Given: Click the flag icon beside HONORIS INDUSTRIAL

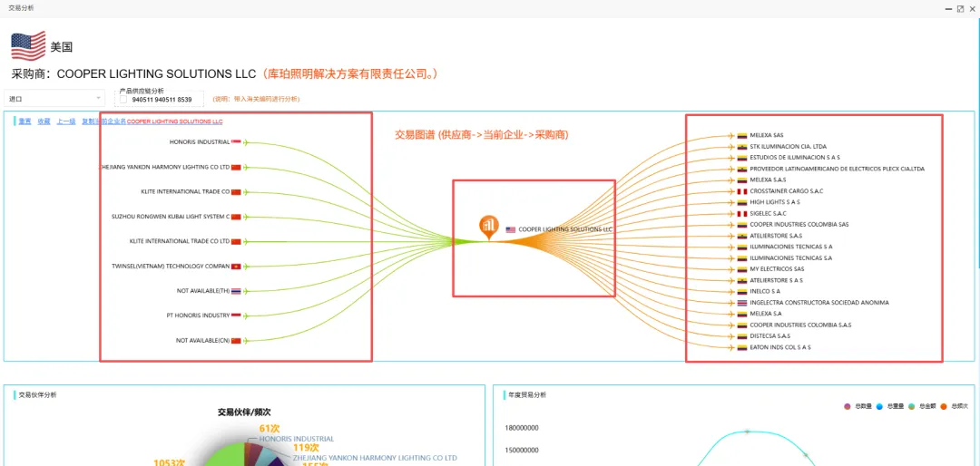Looking at the screenshot, I should pyautogui.click(x=236, y=142).
